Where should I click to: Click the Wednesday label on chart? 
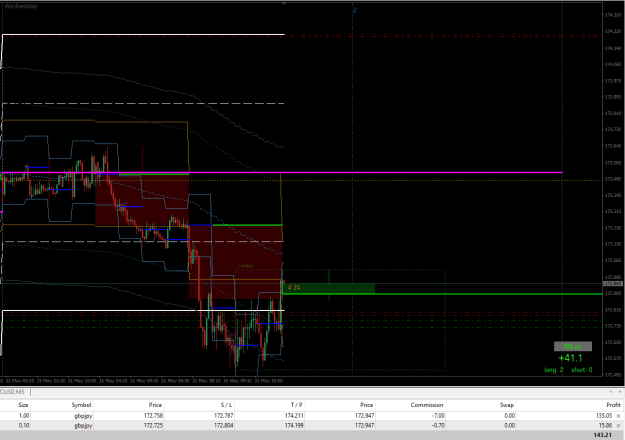[21, 6]
